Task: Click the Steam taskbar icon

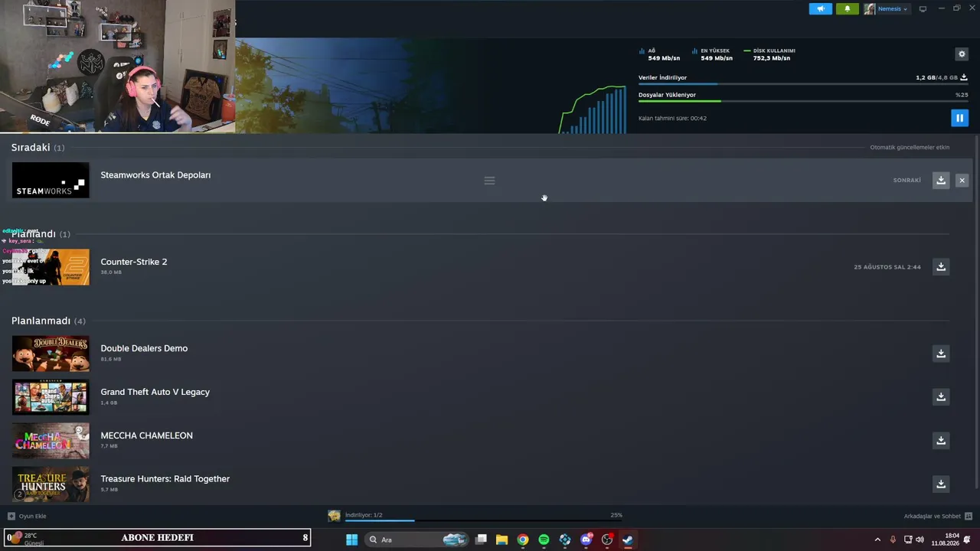Action: (x=628, y=540)
